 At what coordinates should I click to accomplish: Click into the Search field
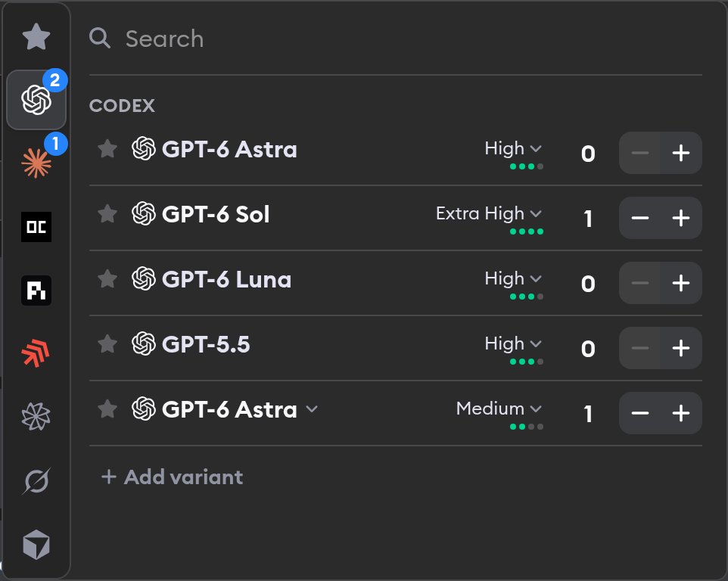click(x=396, y=39)
